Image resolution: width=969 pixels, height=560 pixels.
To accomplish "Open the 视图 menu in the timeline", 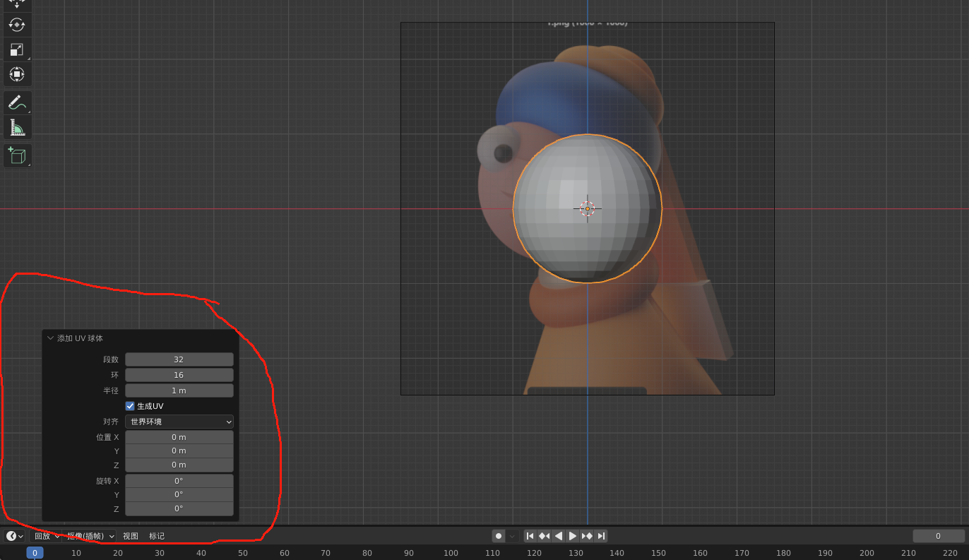I will coord(131,536).
